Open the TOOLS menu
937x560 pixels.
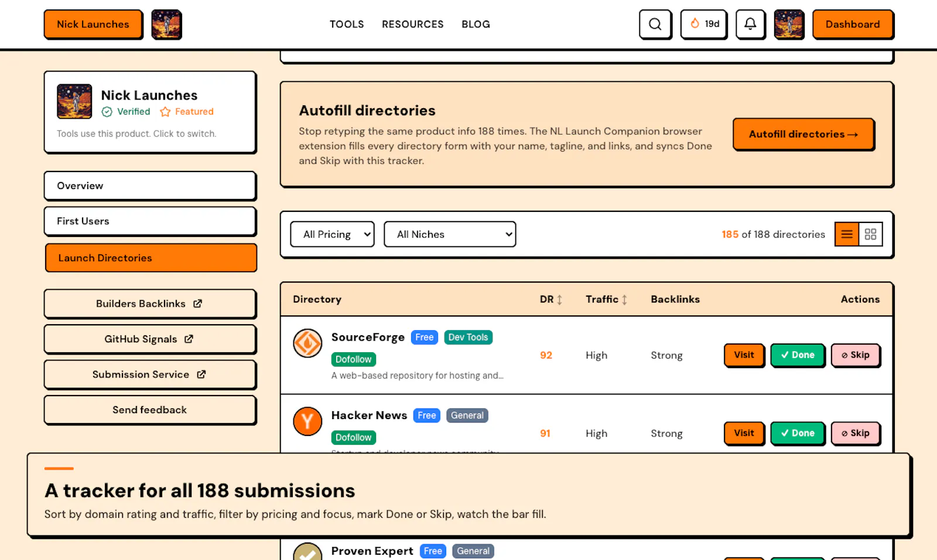pyautogui.click(x=347, y=24)
